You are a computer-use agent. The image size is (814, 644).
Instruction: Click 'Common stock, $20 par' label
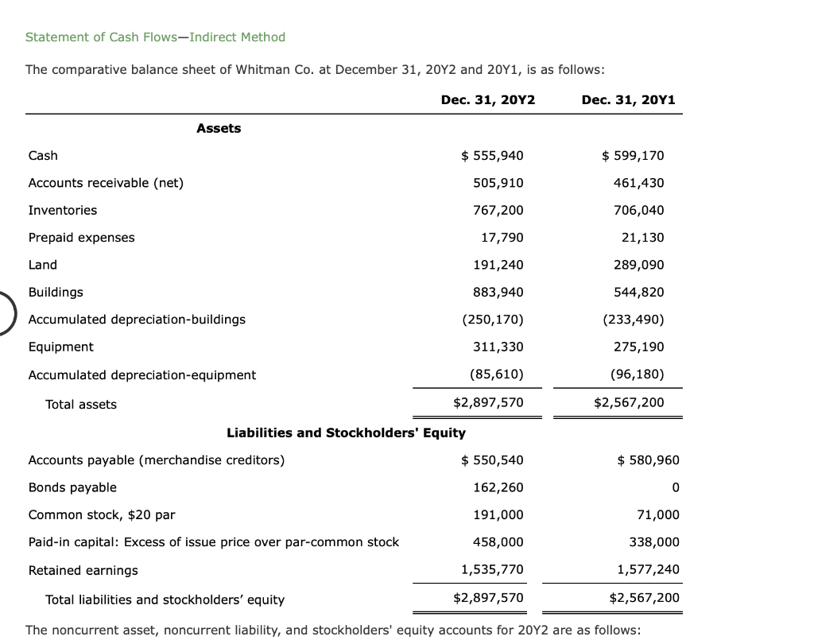102,515
